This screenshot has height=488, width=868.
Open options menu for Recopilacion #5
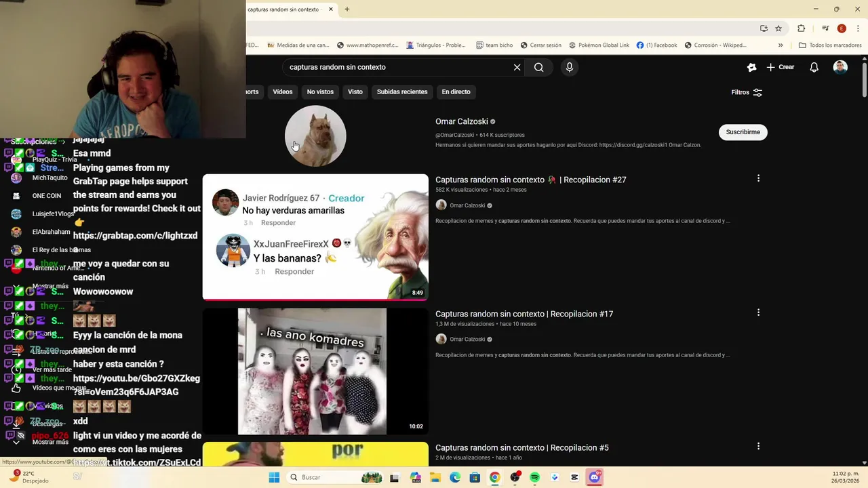tap(758, 446)
